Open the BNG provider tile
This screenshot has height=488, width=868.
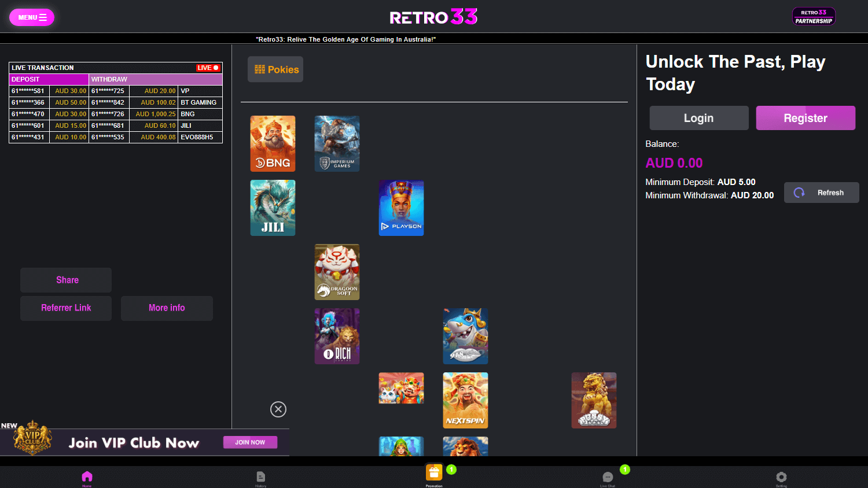point(273,143)
